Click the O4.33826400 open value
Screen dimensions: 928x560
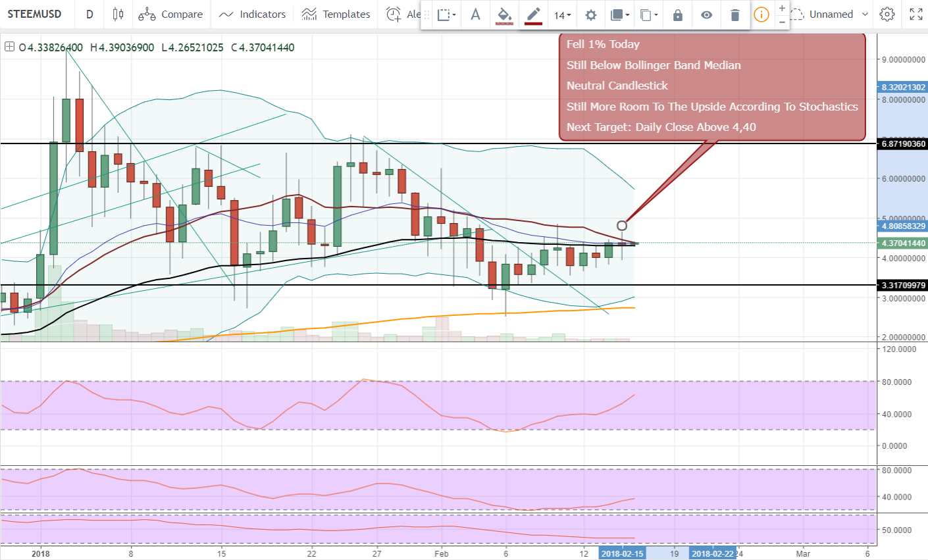click(51, 47)
